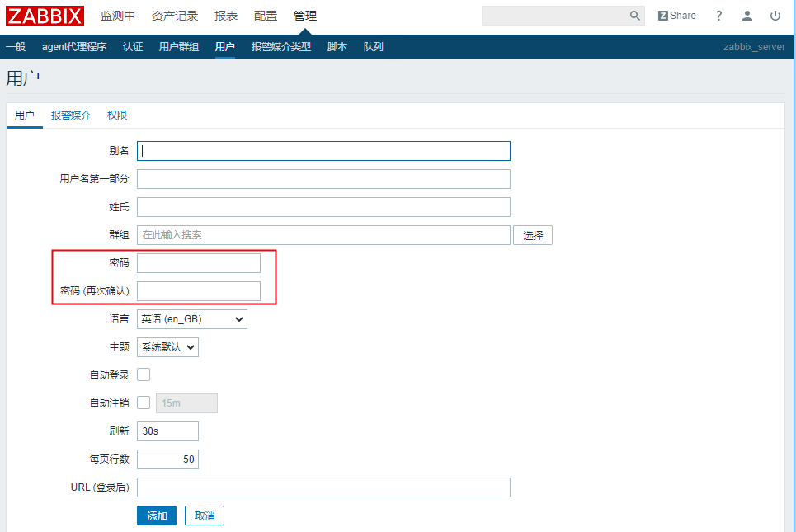Open the 主题 dropdown
This screenshot has height=532, width=796.
click(167, 347)
